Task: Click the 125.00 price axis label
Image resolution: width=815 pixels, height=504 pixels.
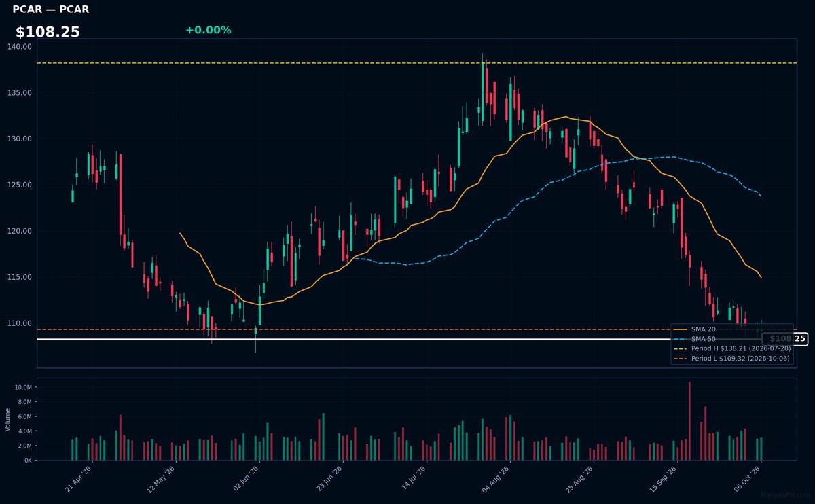Action: [20, 185]
